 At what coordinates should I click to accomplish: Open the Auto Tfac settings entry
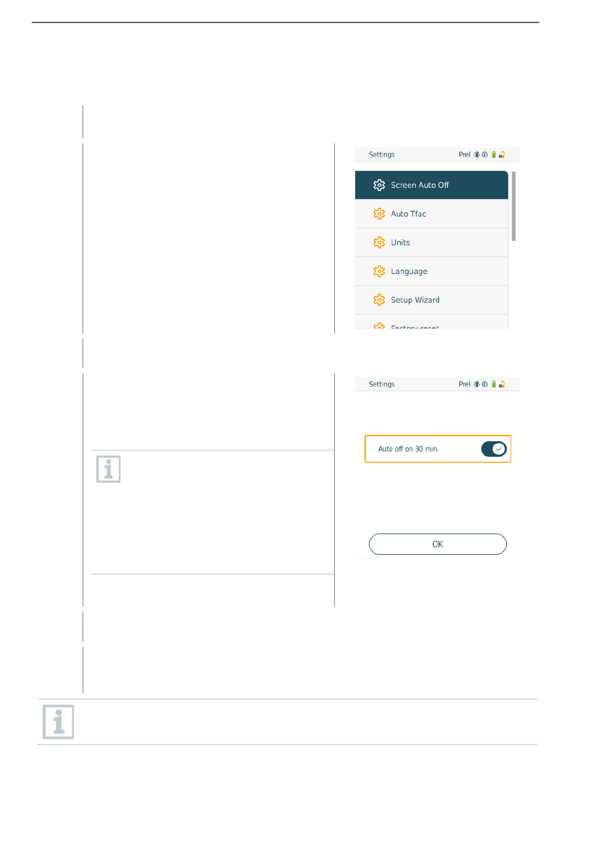(x=431, y=214)
